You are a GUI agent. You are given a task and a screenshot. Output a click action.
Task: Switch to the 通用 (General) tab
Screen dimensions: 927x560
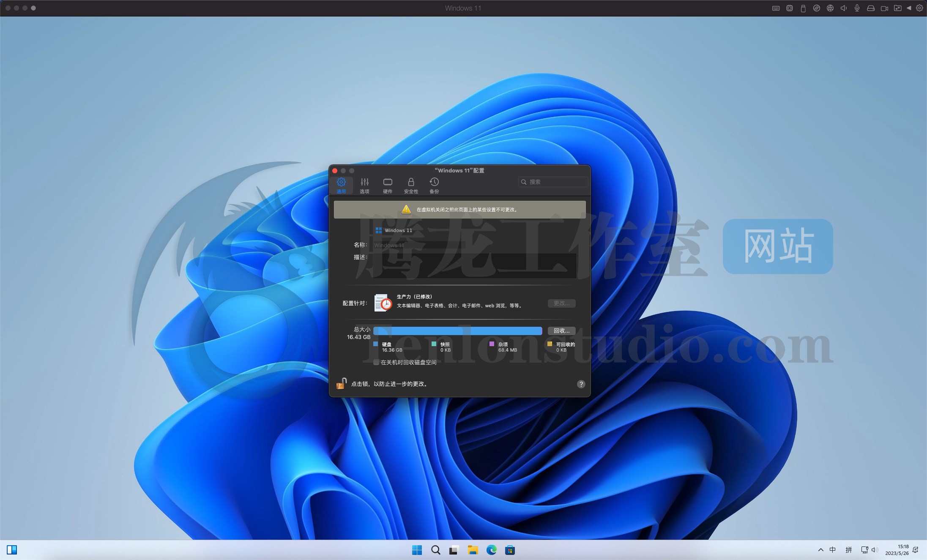click(341, 186)
